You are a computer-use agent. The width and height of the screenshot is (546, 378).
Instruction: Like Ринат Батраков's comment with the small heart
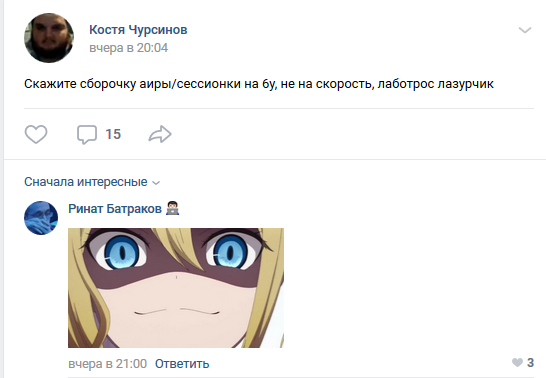(517, 363)
